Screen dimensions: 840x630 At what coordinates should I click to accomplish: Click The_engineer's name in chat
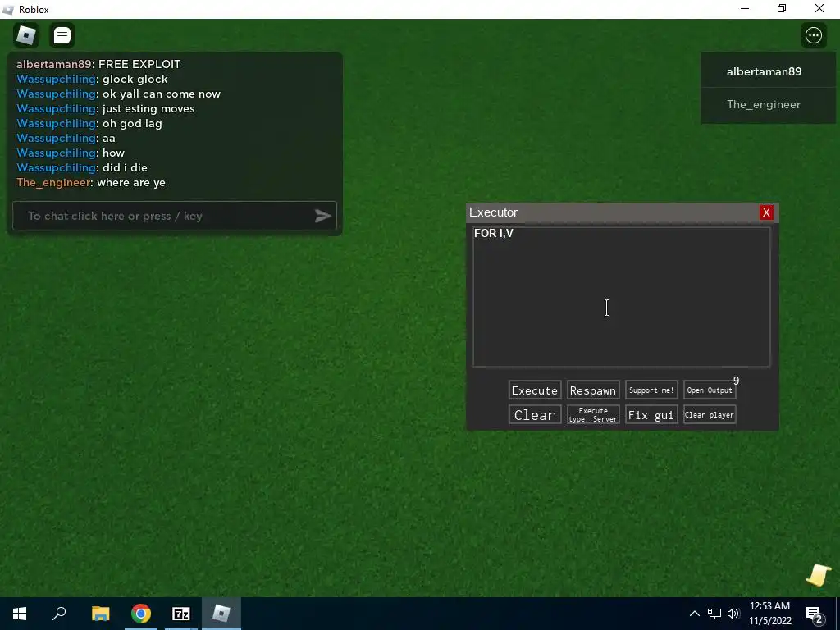point(53,183)
